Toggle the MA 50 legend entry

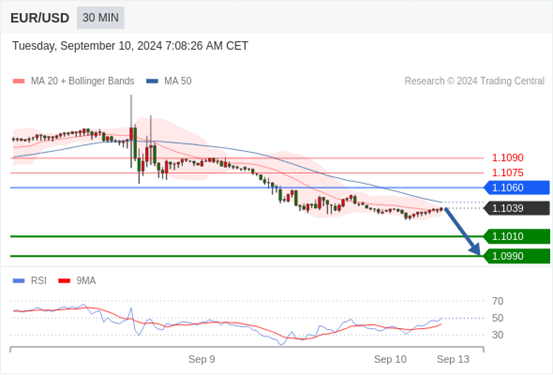pos(169,81)
